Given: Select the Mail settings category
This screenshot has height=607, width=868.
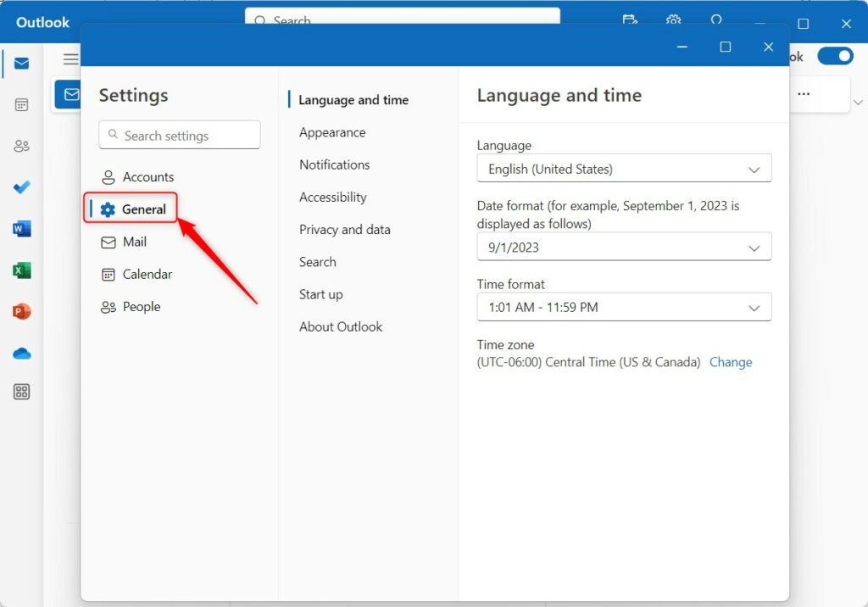Looking at the screenshot, I should (132, 242).
